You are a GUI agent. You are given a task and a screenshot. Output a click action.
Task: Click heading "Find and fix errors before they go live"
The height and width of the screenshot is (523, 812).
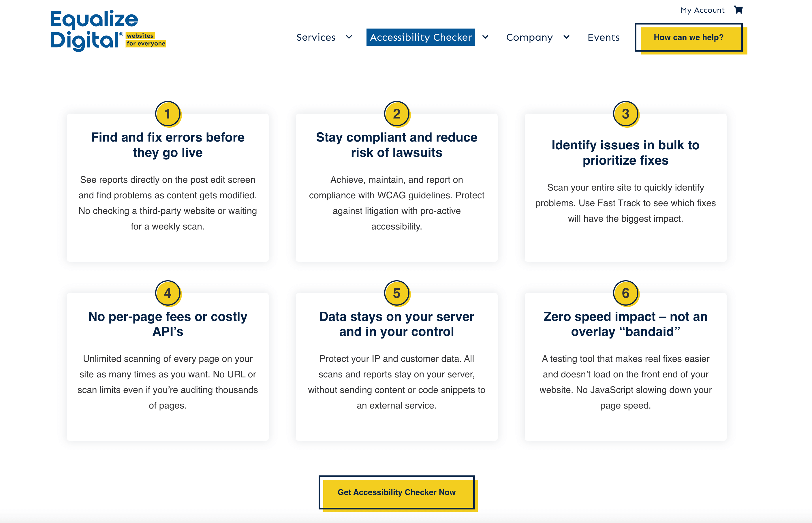click(168, 145)
